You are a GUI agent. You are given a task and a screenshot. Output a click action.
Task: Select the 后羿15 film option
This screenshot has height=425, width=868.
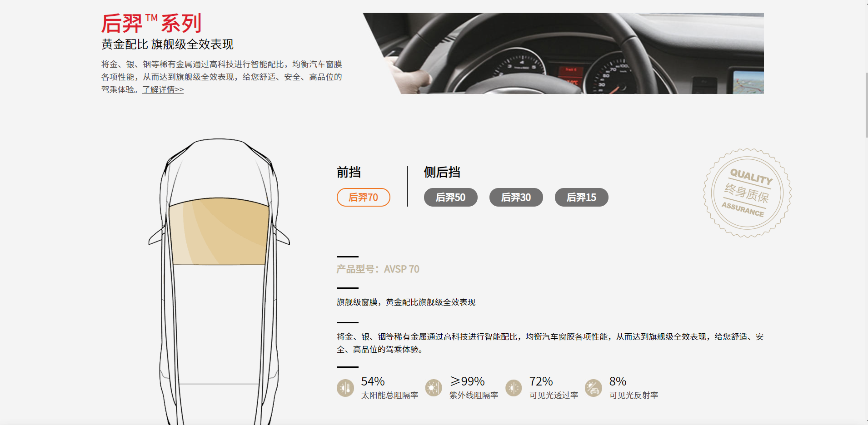[x=581, y=197]
